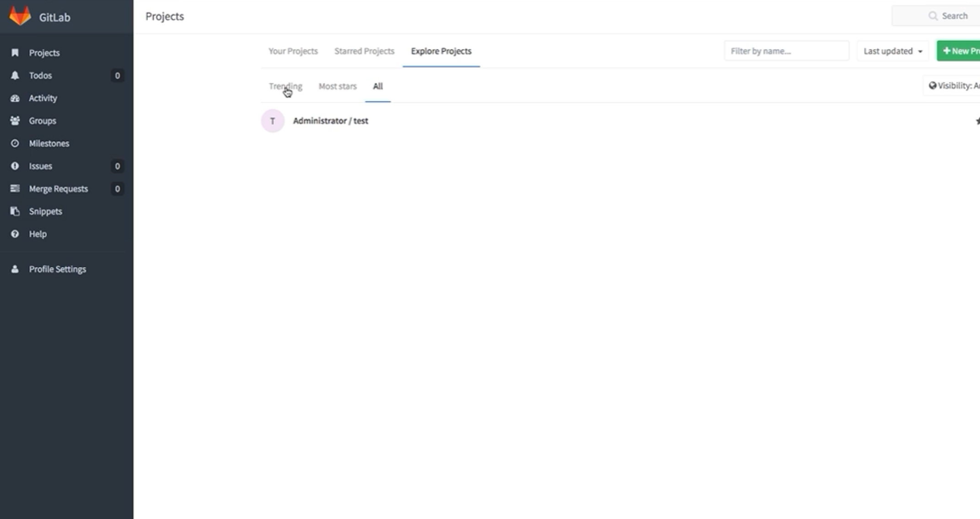The image size is (980, 519).
Task: Open Profile Settings in sidebar
Action: click(x=66, y=269)
